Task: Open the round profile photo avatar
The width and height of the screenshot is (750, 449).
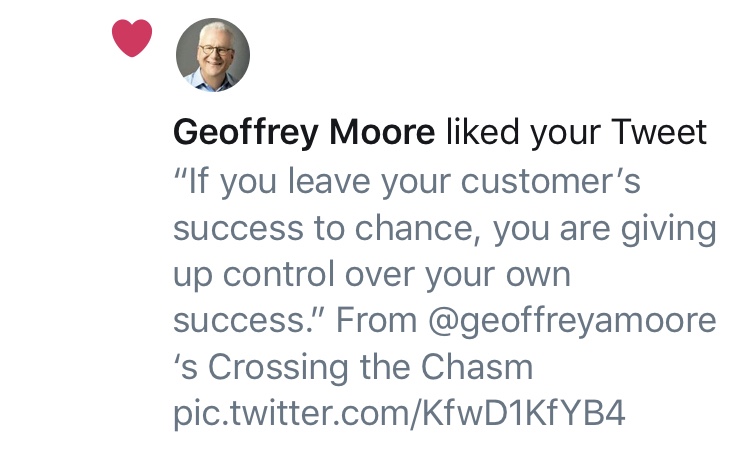Action: click(x=213, y=54)
